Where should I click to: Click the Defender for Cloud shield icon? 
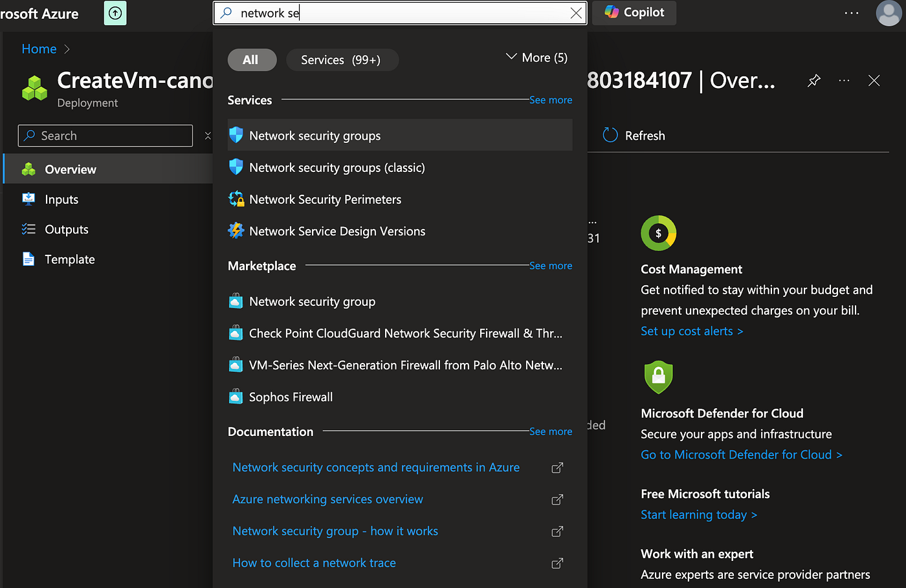click(x=659, y=377)
